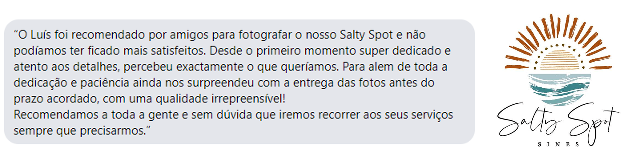The width and height of the screenshot is (644, 157).
Task: Click the Salty Spot sun rays graphic
Action: point(558,41)
